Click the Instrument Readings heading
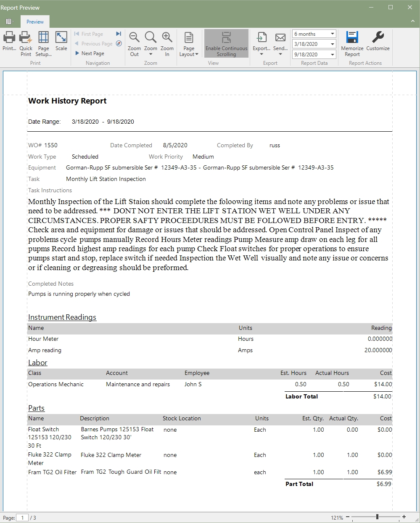Viewport: 420px width, 523px height. [x=62, y=317]
